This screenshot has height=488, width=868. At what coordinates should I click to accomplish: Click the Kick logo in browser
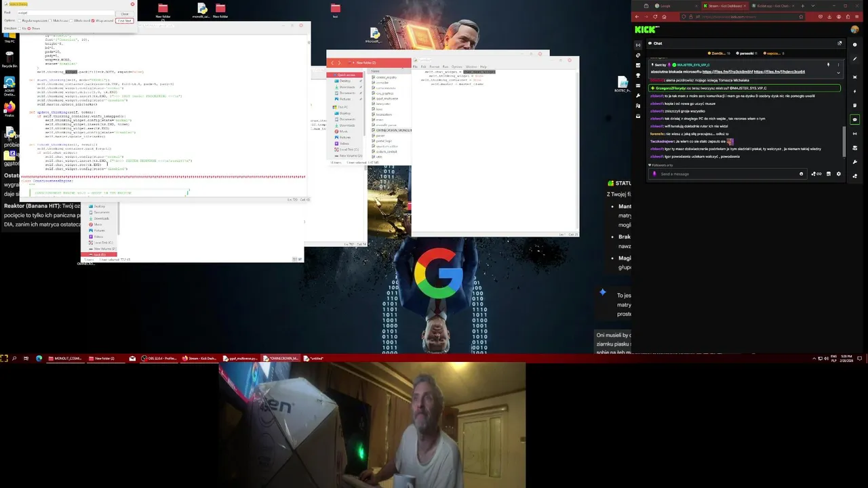pyautogui.click(x=645, y=29)
